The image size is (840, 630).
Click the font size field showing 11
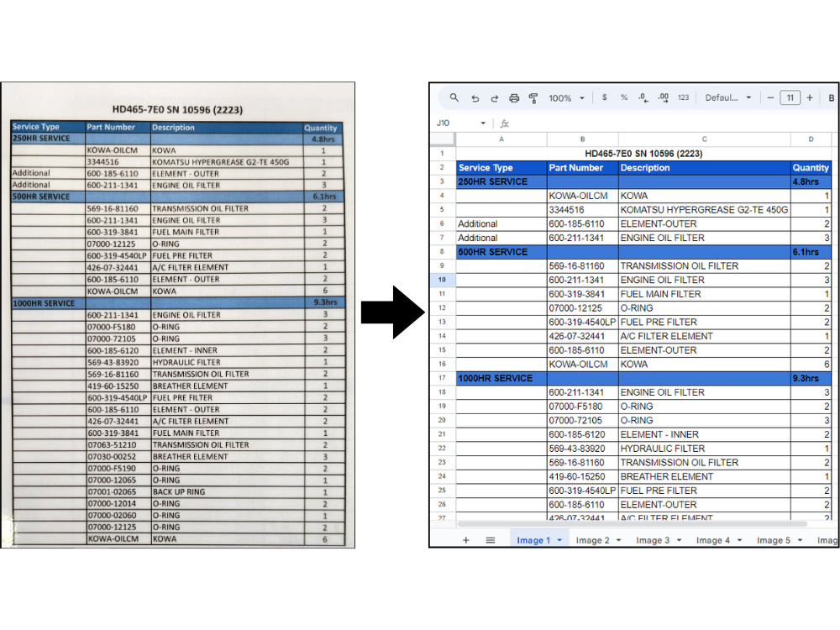(790, 97)
